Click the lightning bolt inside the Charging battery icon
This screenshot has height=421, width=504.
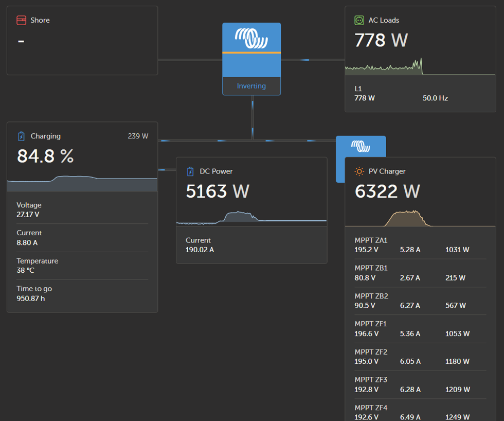[21, 136]
